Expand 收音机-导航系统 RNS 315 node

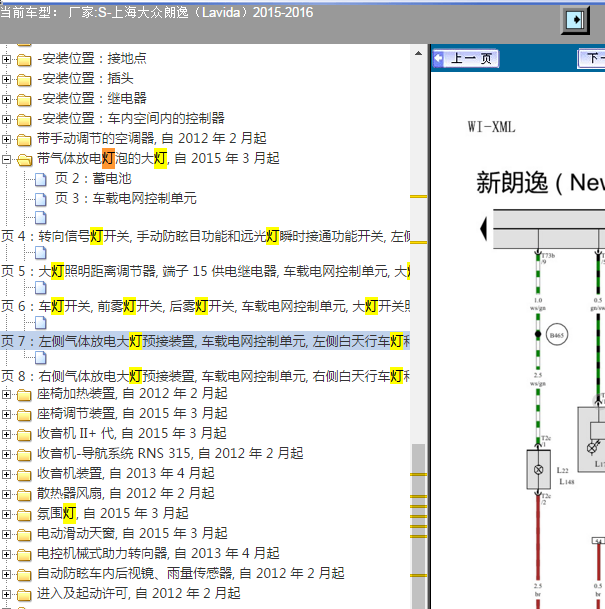tap(6, 454)
